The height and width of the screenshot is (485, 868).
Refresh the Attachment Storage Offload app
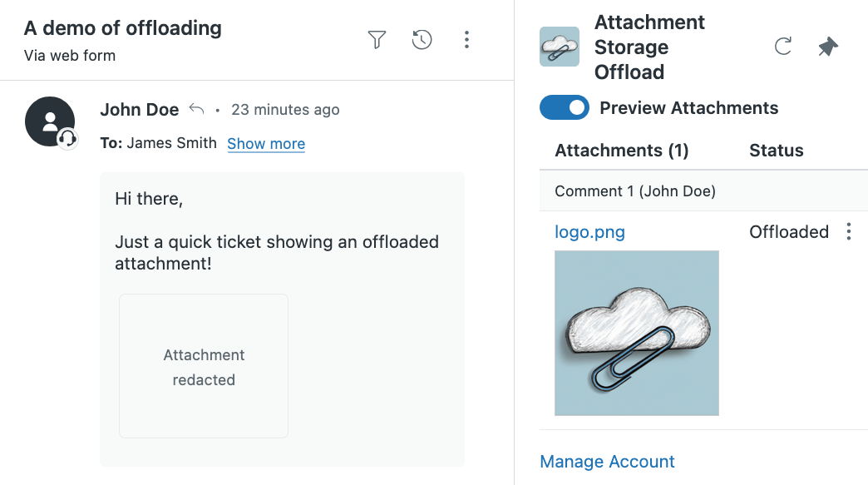(x=782, y=47)
